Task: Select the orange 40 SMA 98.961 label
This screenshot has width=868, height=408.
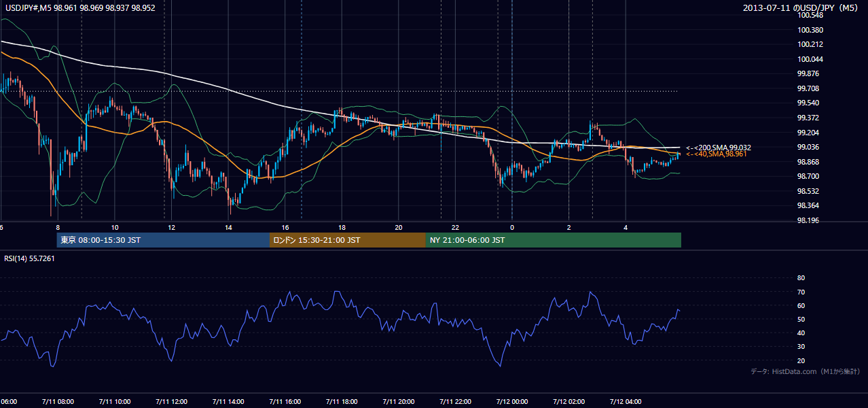Action: 717,154
